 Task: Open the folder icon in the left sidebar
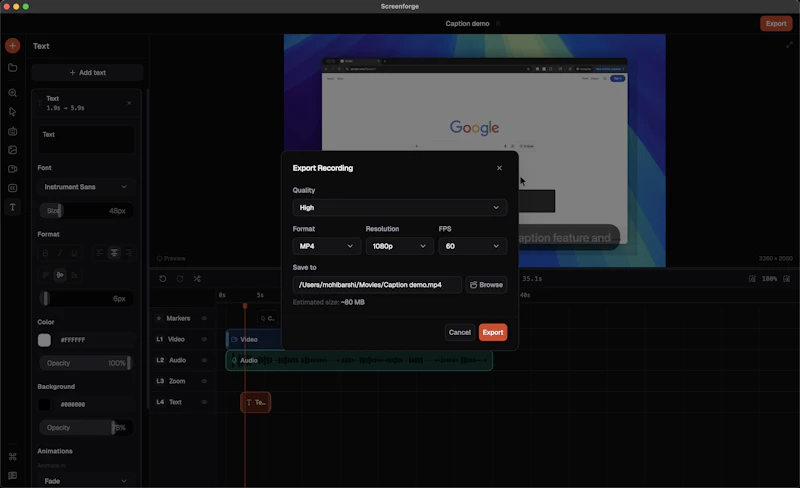pyautogui.click(x=12, y=67)
